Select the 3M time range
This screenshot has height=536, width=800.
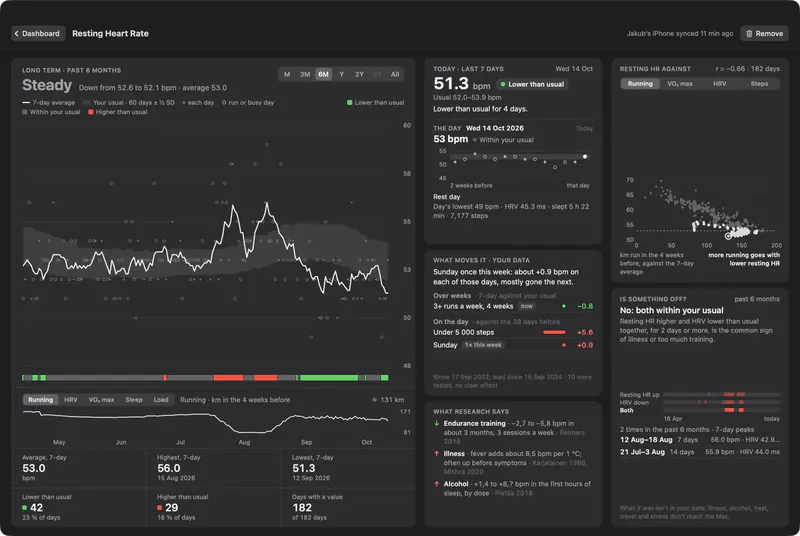click(305, 74)
